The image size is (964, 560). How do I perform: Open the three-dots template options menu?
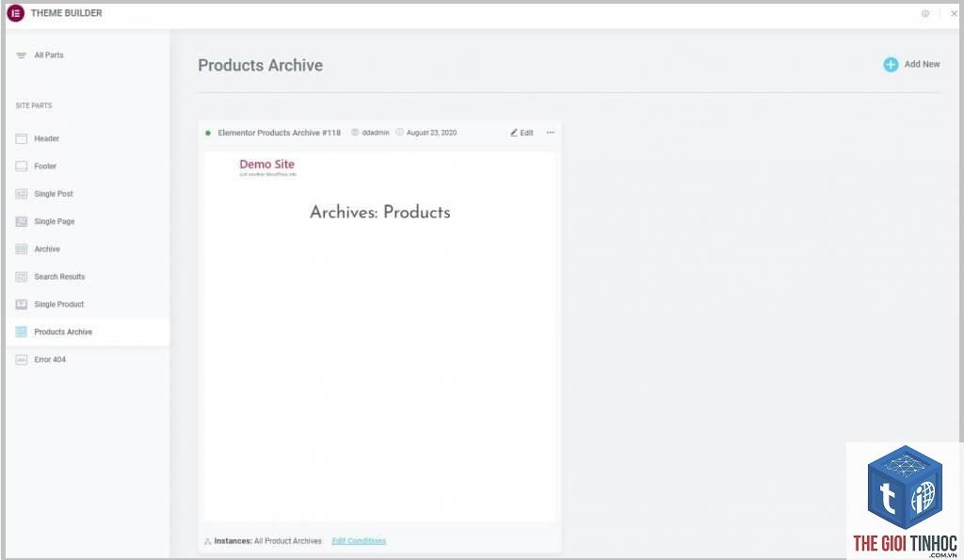point(550,133)
